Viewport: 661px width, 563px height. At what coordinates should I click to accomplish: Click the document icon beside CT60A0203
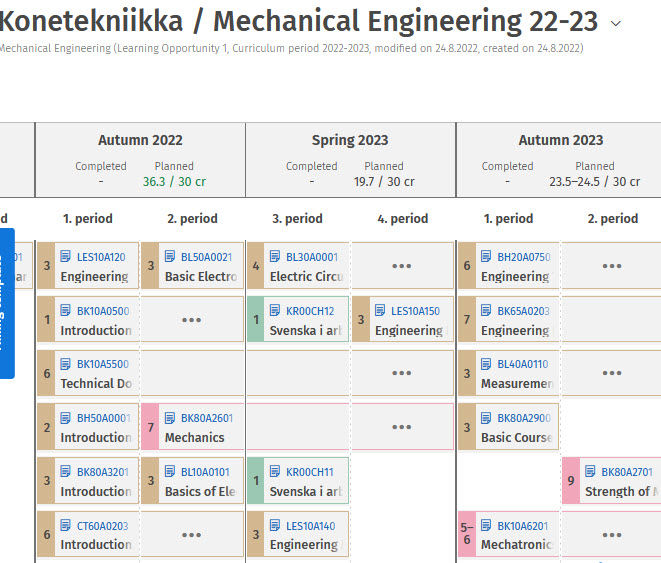[x=66, y=526]
